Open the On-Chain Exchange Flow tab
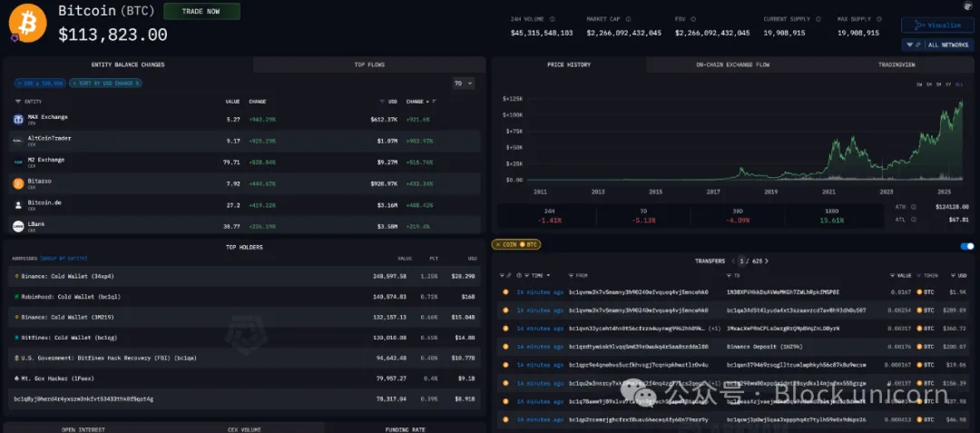The width and height of the screenshot is (980, 433). point(732,64)
